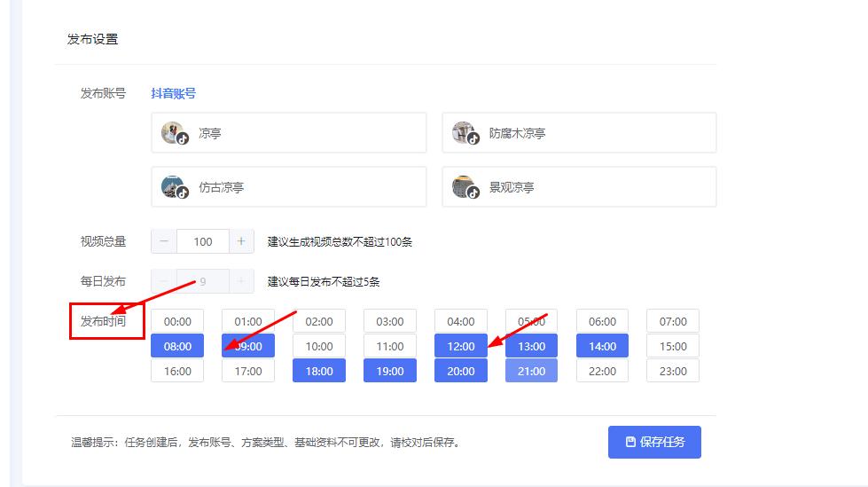
Task: Deselect the 20:00 publish time slot
Action: pyautogui.click(x=460, y=371)
